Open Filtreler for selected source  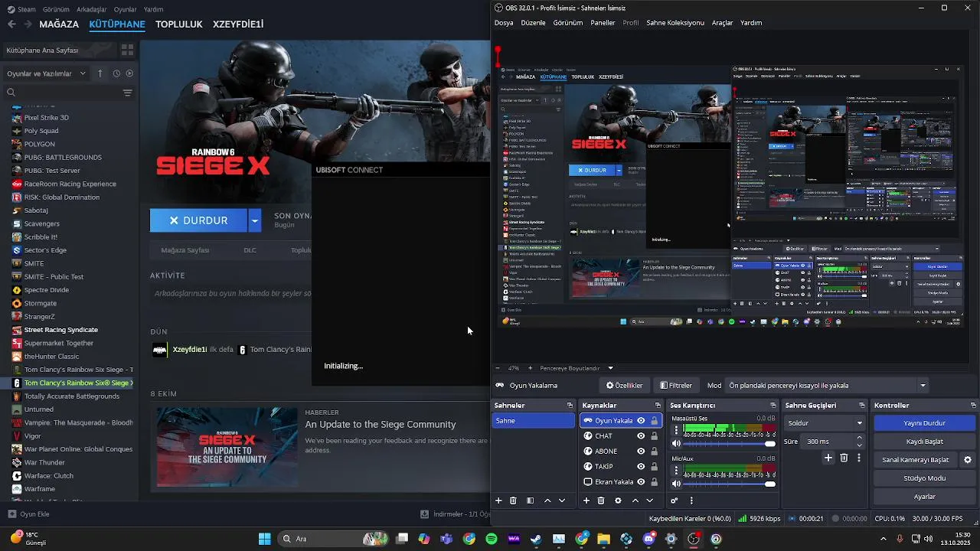(x=675, y=386)
